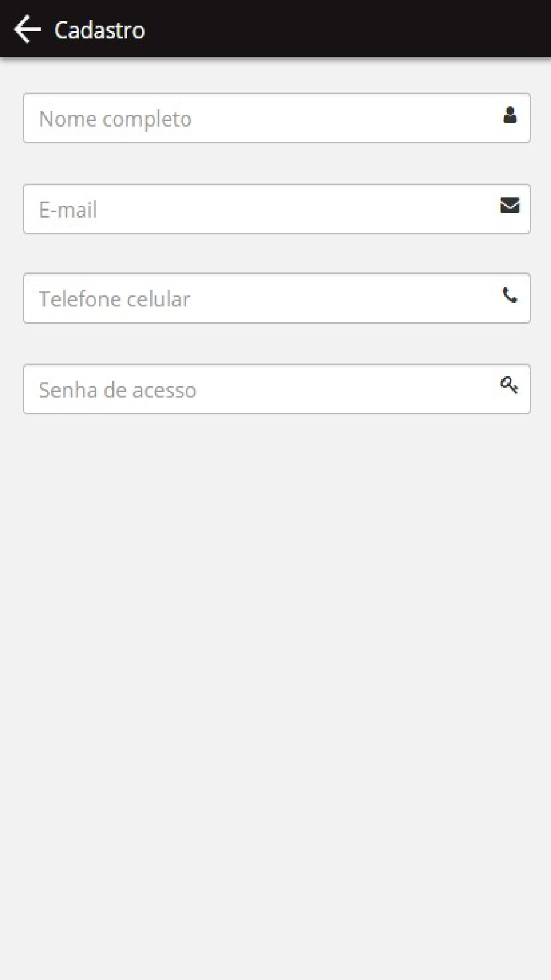Click the phone handset icon
Viewport: 551px width, 980px height.
510,295
